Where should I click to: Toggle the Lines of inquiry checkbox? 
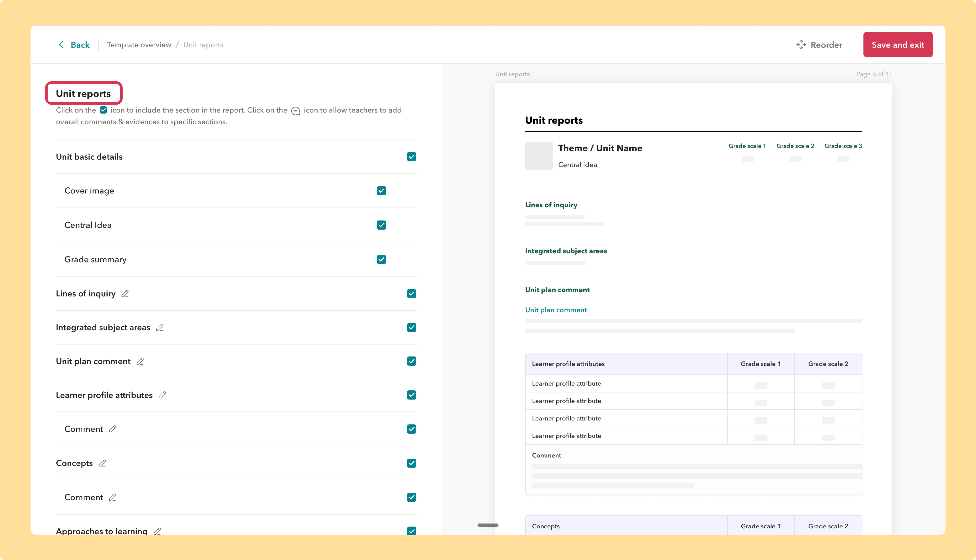point(411,293)
